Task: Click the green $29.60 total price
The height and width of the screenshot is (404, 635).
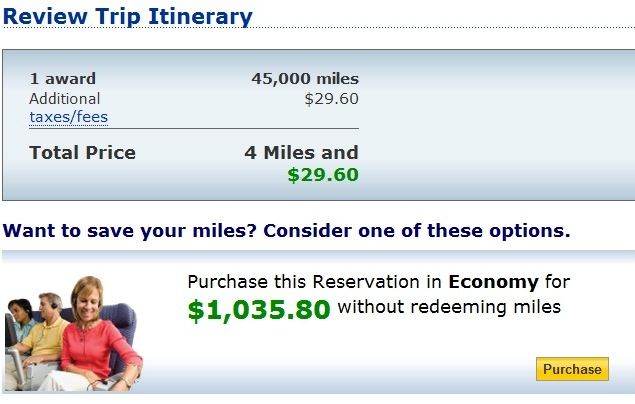Action: tap(323, 175)
